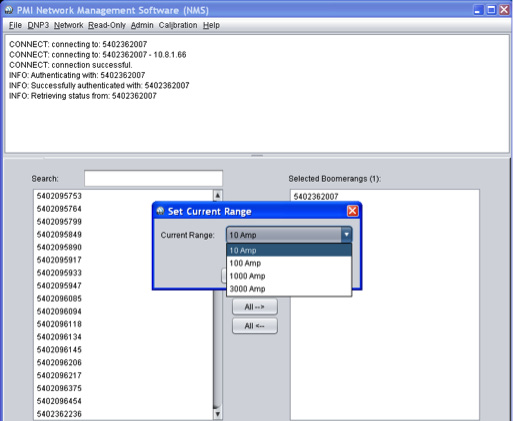
Task: Choose 100 Amp from the list
Action: coord(289,263)
